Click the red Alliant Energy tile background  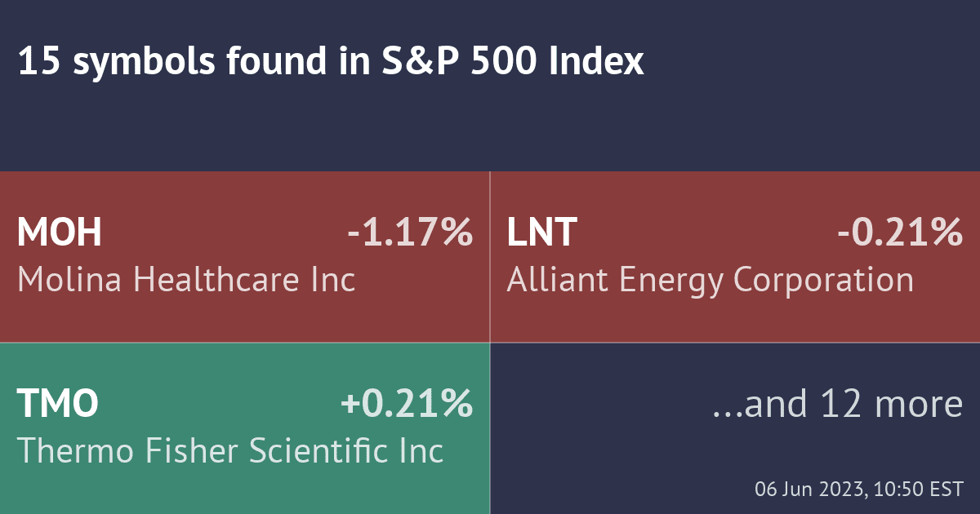coord(735,320)
